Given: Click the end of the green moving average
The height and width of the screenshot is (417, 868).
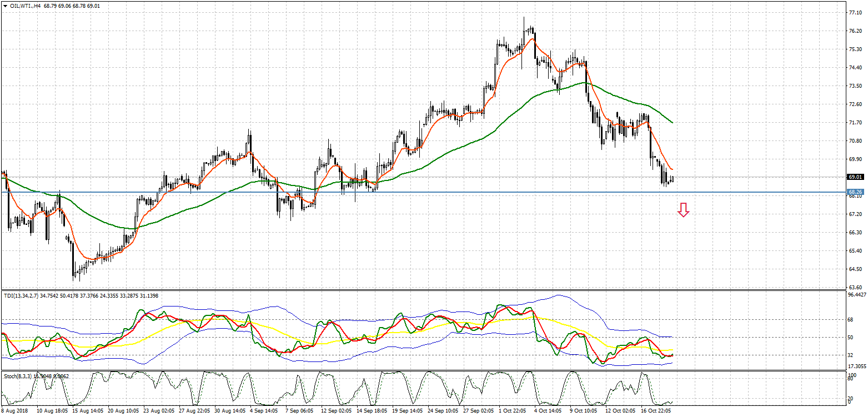Looking at the screenshot, I should (673, 122).
